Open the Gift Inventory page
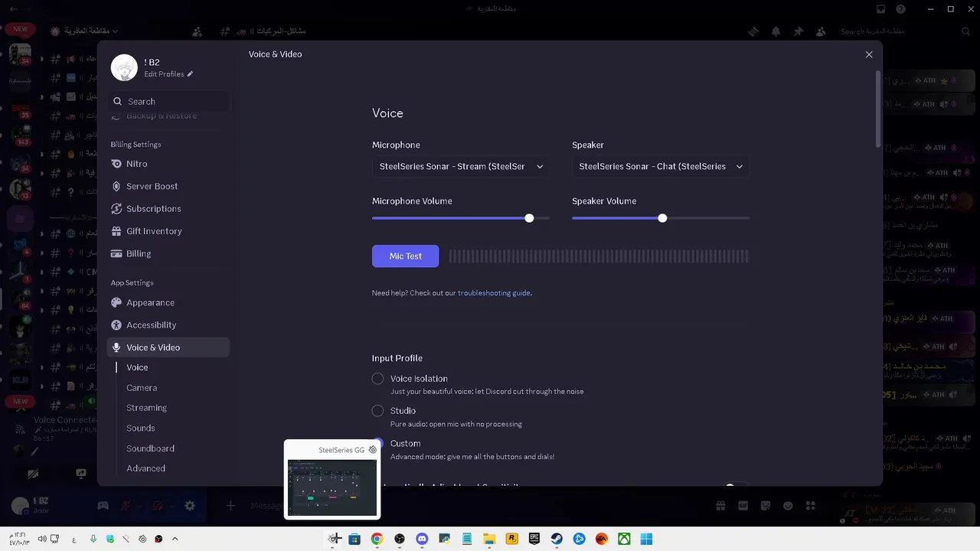This screenshot has height=551, width=980. [168, 231]
